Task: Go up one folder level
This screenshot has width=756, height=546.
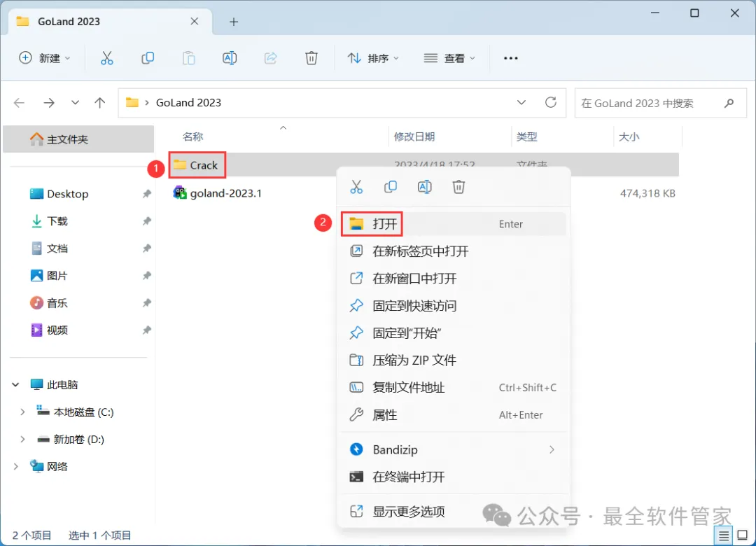Action: (x=100, y=103)
